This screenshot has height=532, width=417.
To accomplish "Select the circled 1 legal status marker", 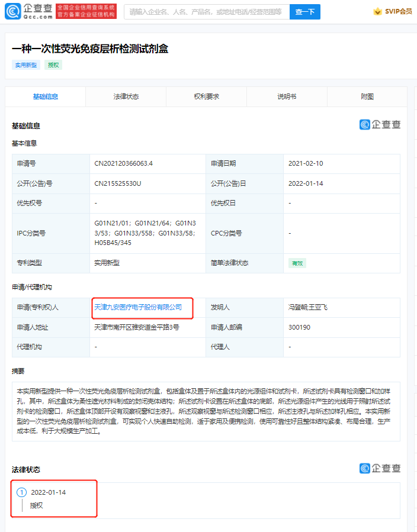I will tap(21, 492).
